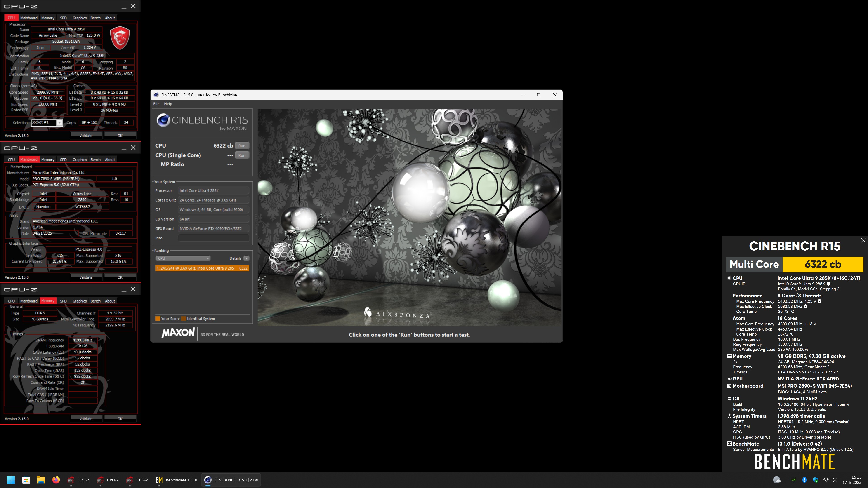
Task: Click the rendered spheres scene image
Action: (x=409, y=217)
